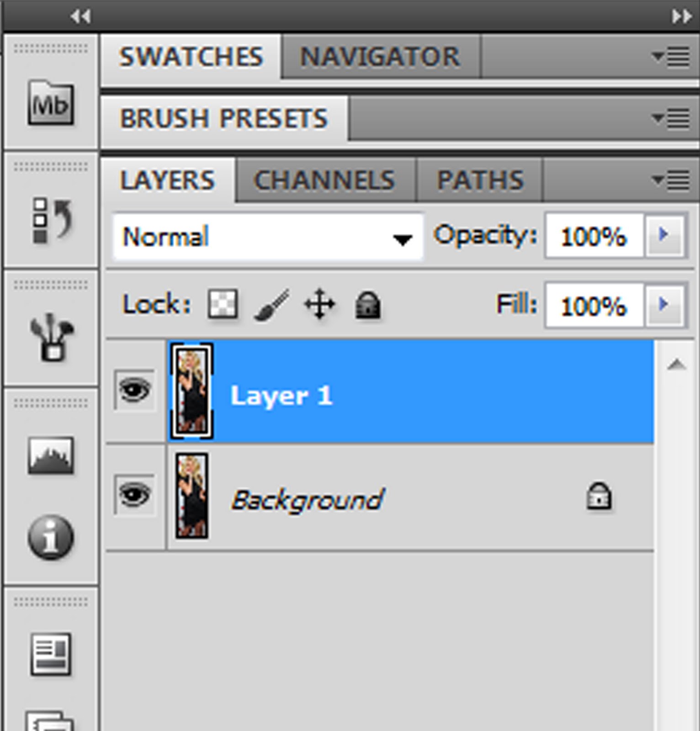The width and height of the screenshot is (700, 731).
Task: Toggle lock position move icon
Action: tap(319, 304)
